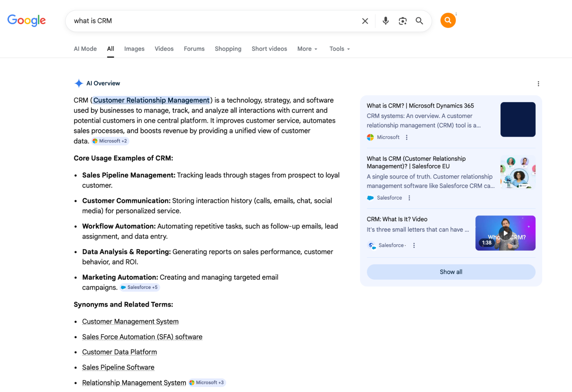
Task: Click the microphone icon for voice search
Action: tap(385, 21)
